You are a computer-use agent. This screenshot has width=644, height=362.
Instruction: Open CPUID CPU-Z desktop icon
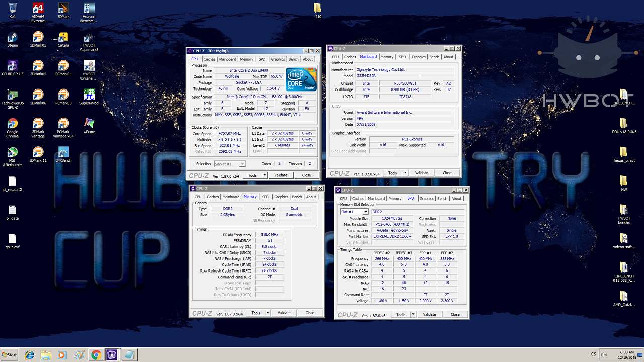tap(12, 69)
